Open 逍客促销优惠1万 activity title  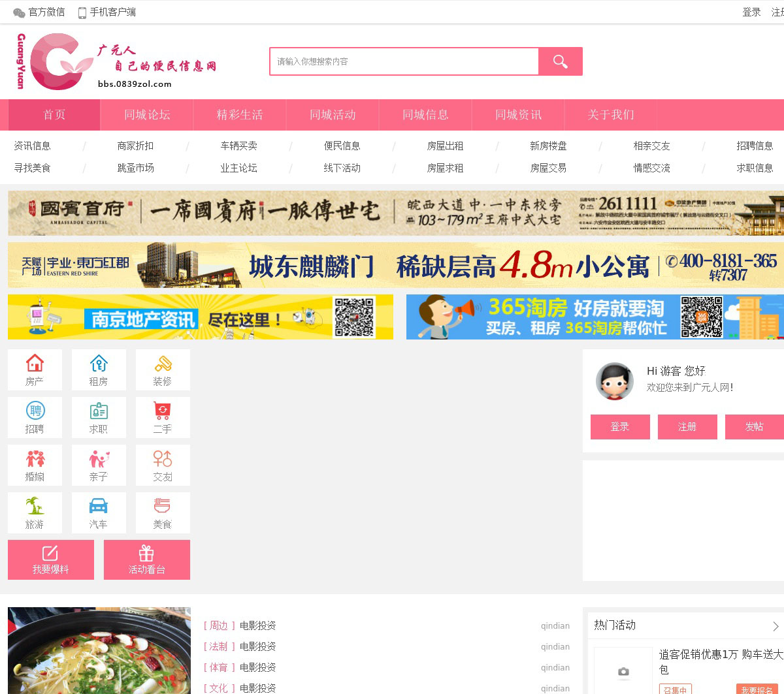[721, 661]
